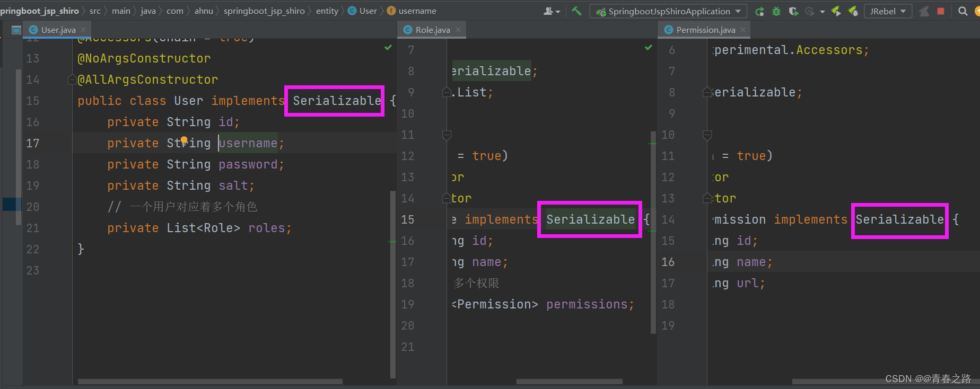Stop the running application with red square
The height and width of the screenshot is (389, 980).
(941, 11)
